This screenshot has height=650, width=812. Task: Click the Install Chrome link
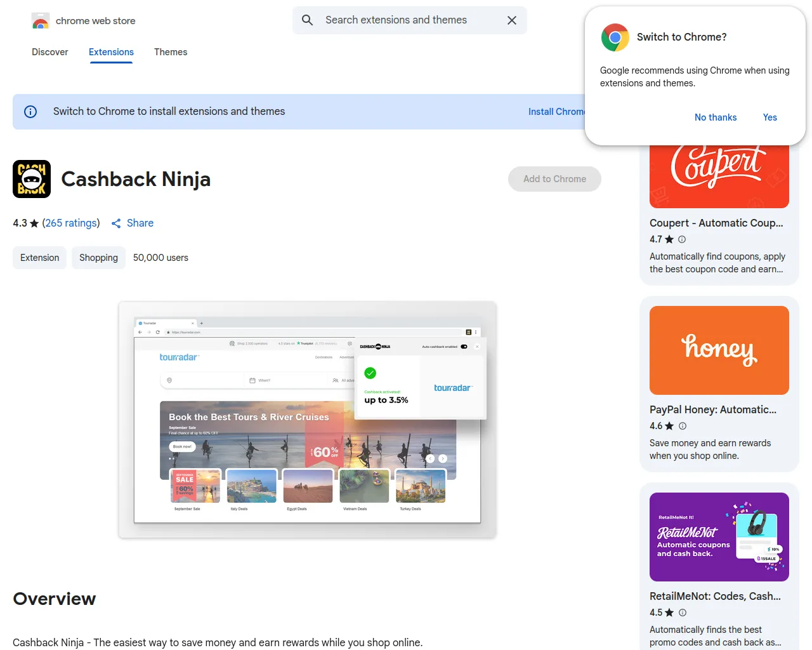[x=556, y=112]
